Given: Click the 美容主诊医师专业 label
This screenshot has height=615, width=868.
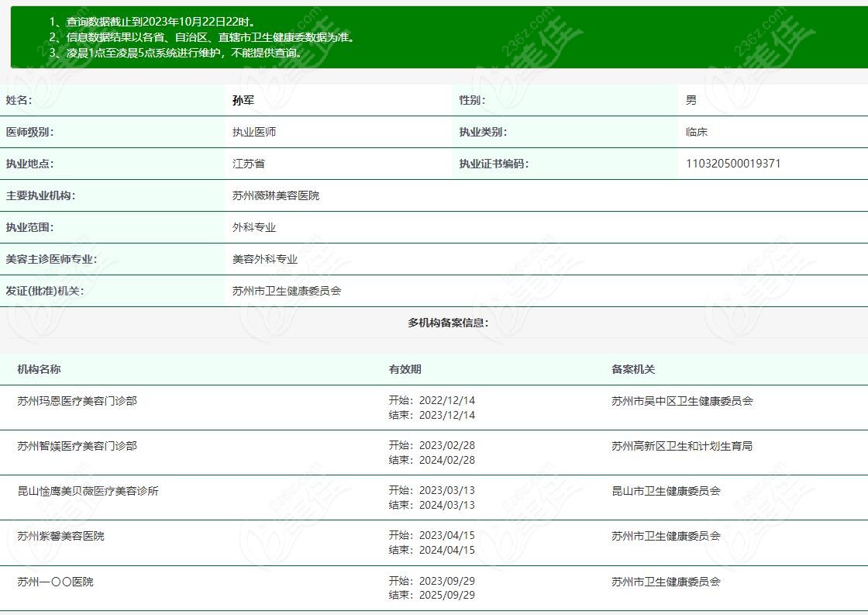Looking at the screenshot, I should pos(51,259).
